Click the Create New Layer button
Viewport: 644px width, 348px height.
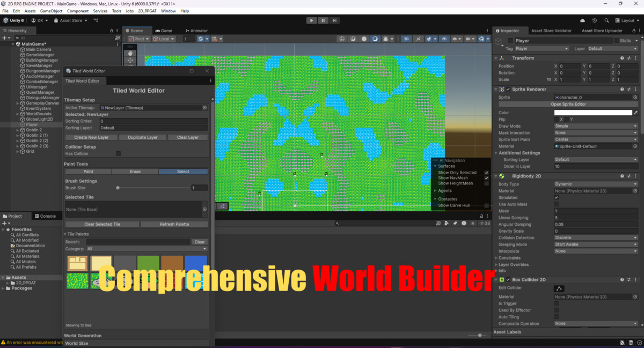coord(91,137)
